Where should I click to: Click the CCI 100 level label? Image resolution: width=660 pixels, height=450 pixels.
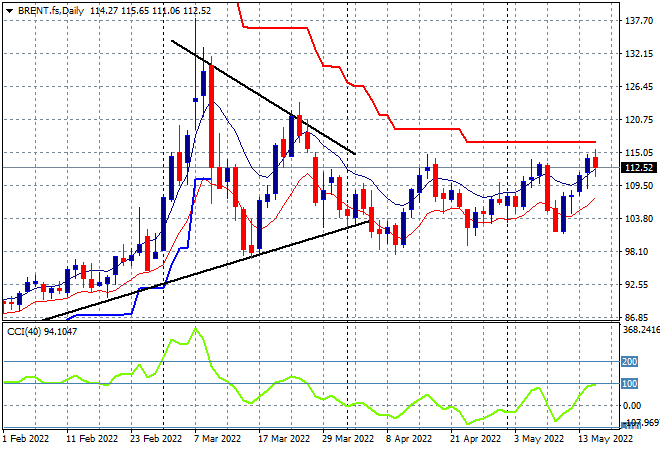tap(629, 383)
